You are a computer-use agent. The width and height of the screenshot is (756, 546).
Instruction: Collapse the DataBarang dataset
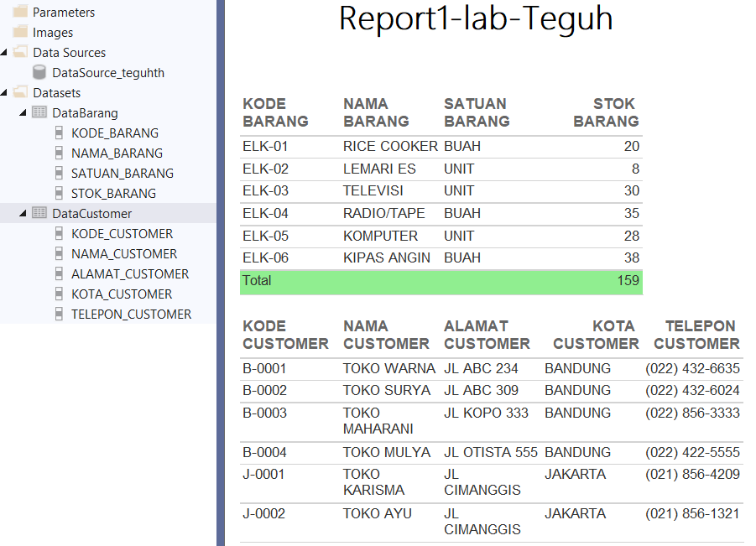23,112
